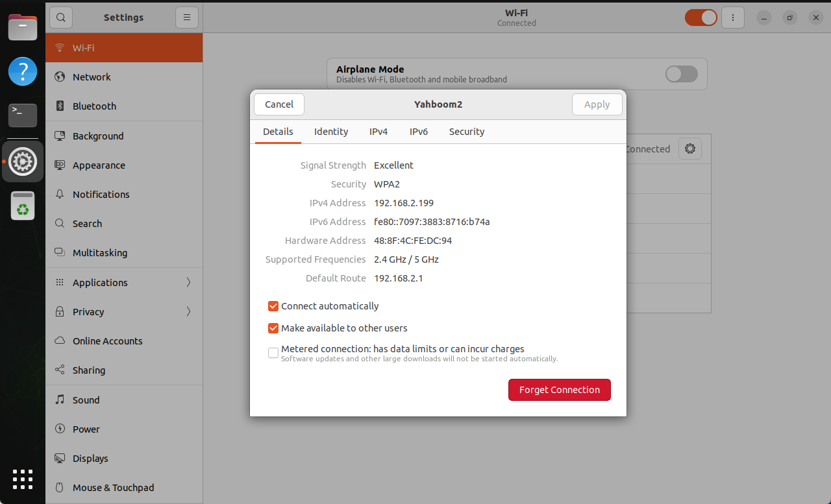
Task: Click the Background monitor icon in sidebar
Action: tap(60, 136)
